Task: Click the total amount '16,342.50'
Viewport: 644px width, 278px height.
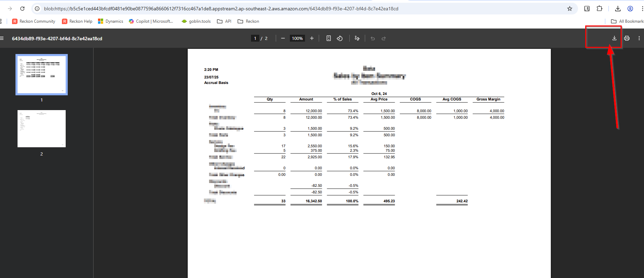Action: [x=314, y=201]
